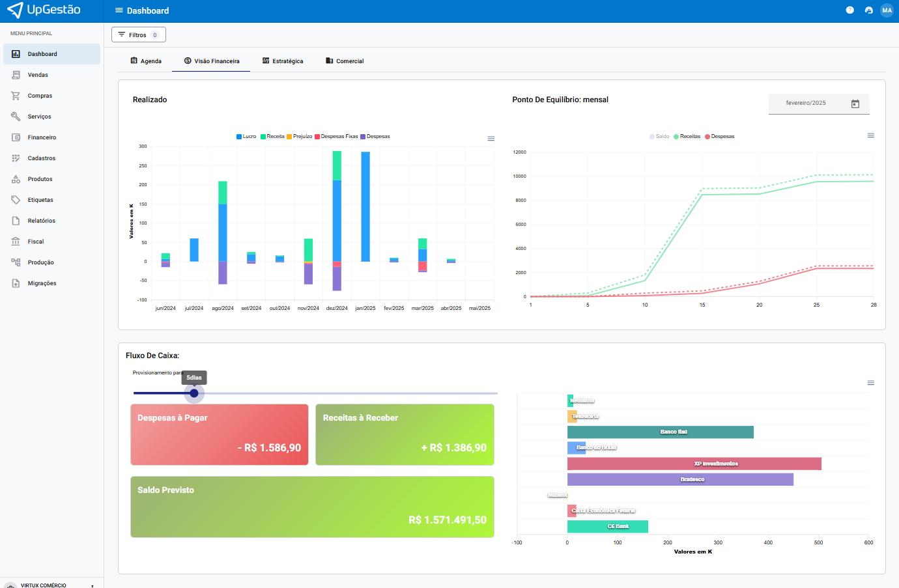Click the Despesas à Pagar card
This screenshot has height=588, width=899.
point(220,434)
